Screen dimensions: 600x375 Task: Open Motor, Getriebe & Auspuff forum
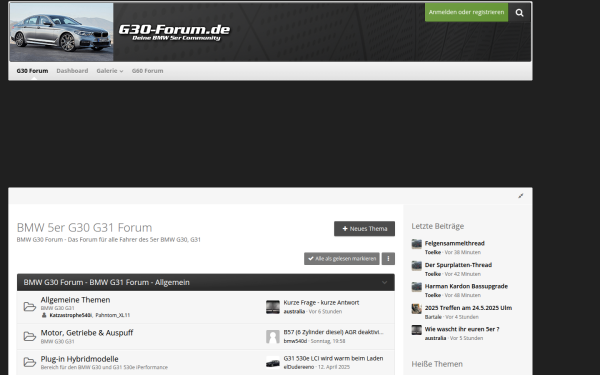coord(87,333)
